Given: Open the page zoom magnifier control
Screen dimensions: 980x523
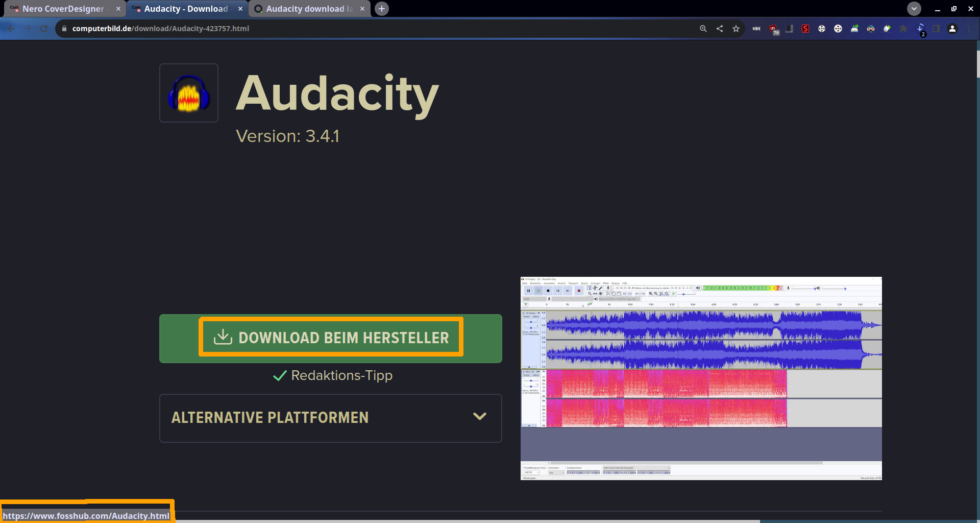Looking at the screenshot, I should click(703, 29).
